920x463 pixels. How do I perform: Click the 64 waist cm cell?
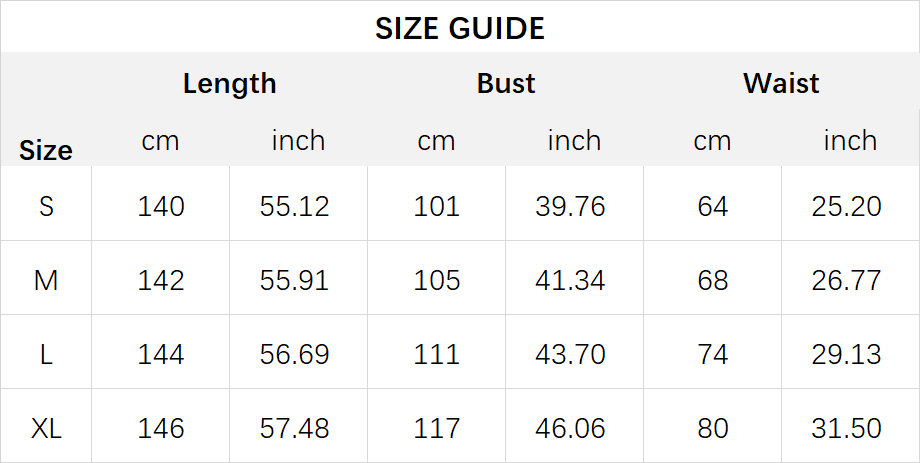pos(713,206)
